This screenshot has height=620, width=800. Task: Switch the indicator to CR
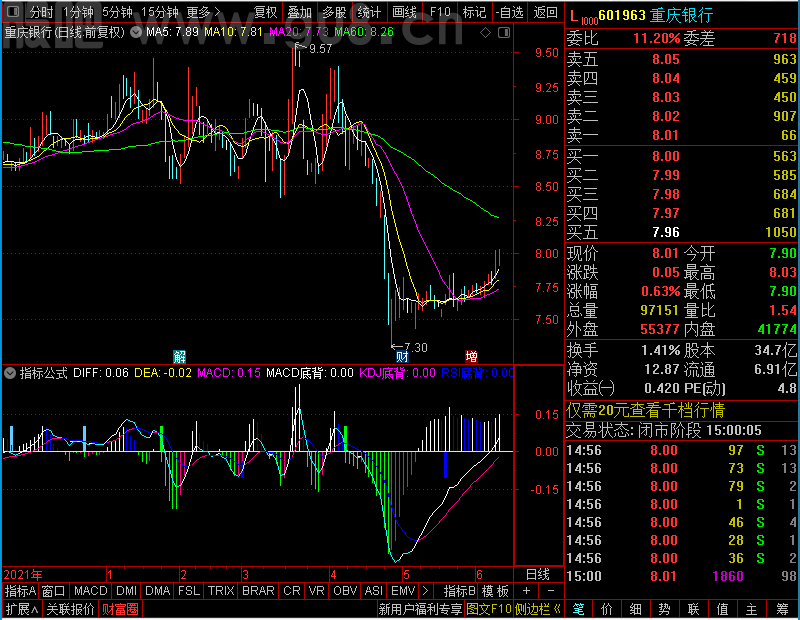292,591
